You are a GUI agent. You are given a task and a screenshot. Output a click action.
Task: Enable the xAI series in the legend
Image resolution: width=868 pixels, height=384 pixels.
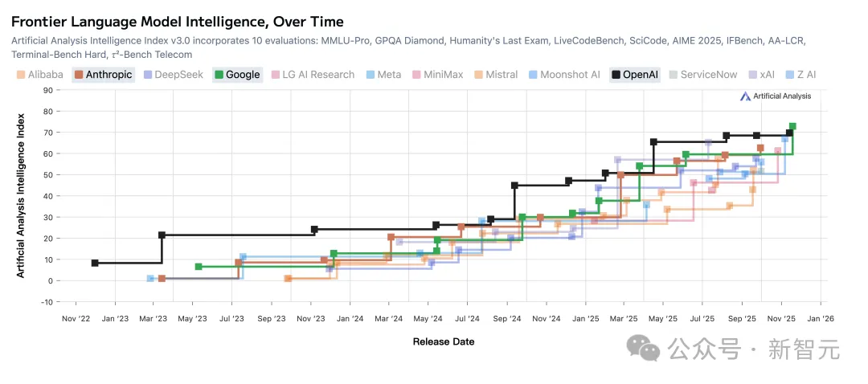pyautogui.click(x=761, y=75)
